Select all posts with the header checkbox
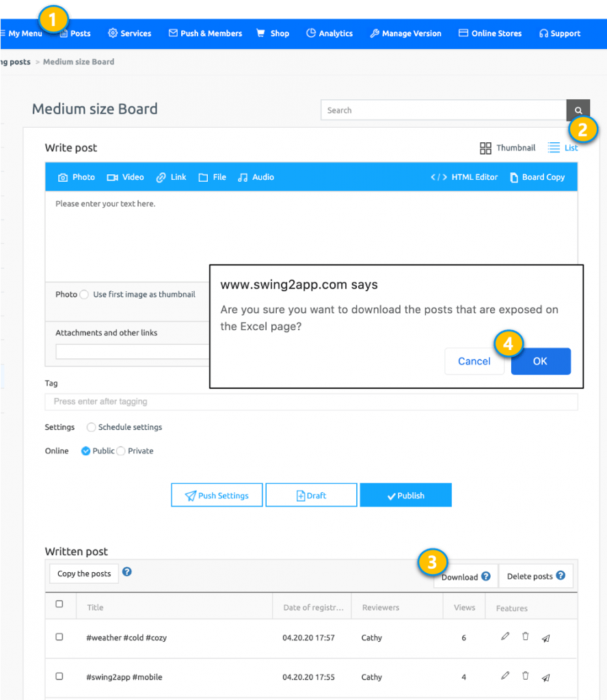 click(59, 604)
